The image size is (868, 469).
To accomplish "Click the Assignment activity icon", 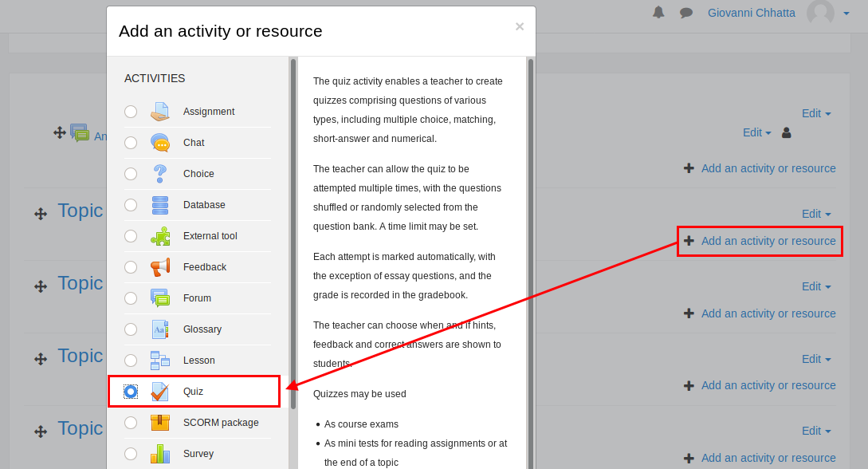I will (x=160, y=112).
